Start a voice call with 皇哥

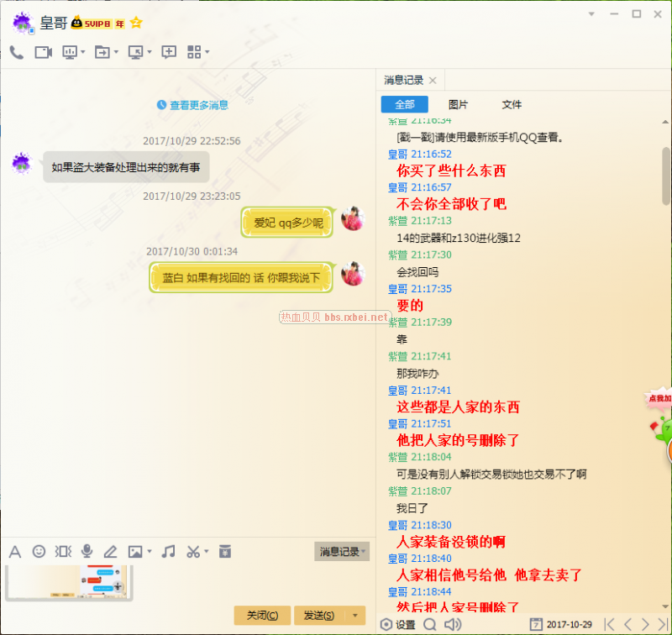16,52
